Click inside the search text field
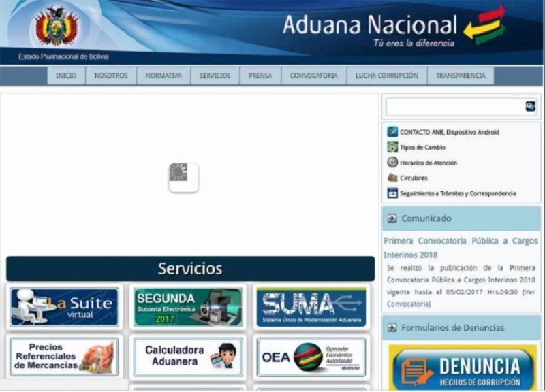Screen dimensions: 545x392 (x=454, y=107)
